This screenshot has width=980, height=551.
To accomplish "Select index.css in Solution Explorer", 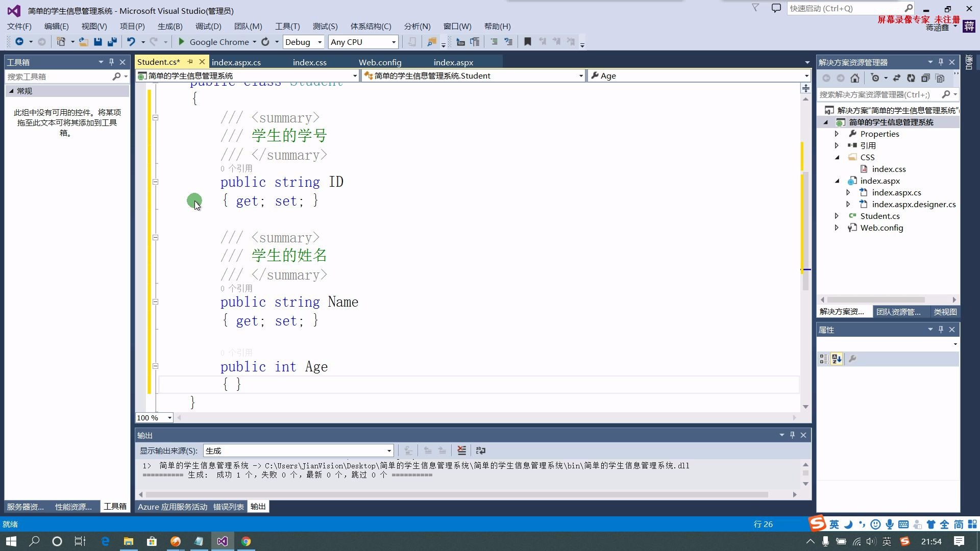I will click(889, 169).
